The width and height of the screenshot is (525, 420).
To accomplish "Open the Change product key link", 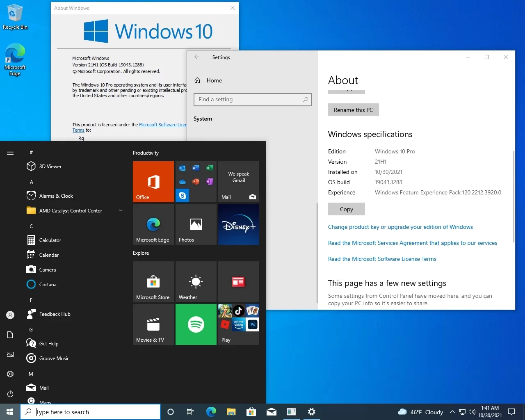I will point(400,227).
